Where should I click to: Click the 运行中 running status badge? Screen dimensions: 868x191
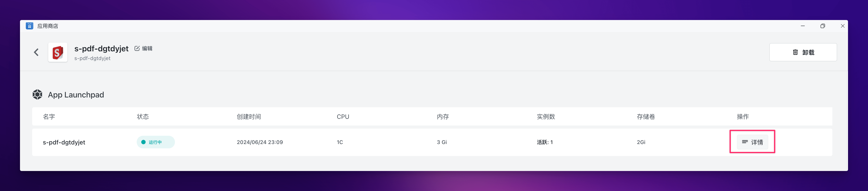tap(155, 142)
